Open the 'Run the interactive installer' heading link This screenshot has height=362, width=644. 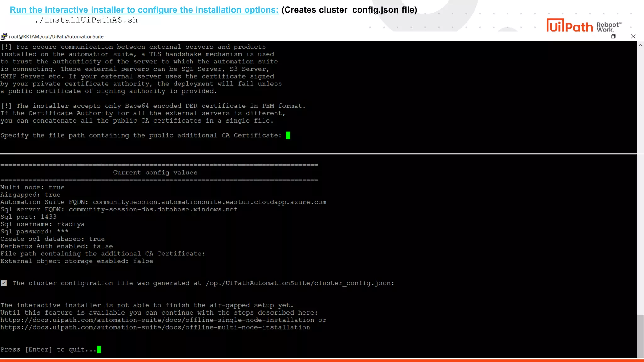[144, 10]
